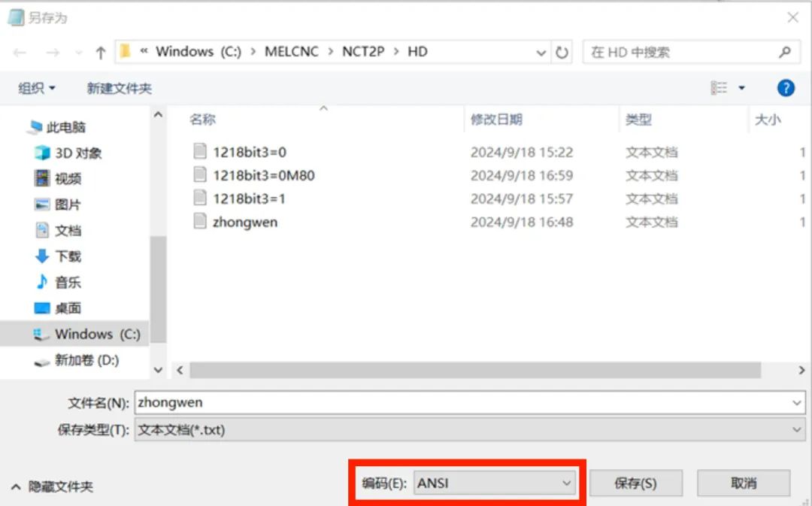The height and width of the screenshot is (506, 812).
Task: Select NCT2P in the breadcrumb path
Action: point(363,51)
